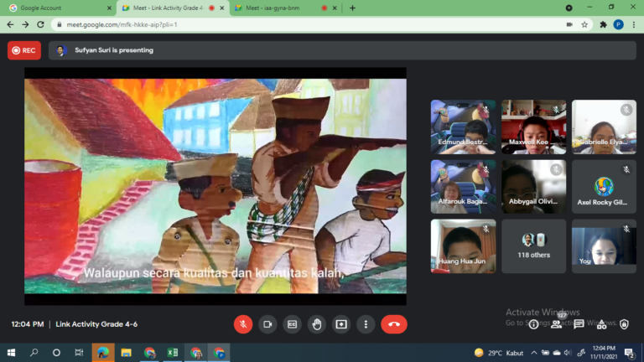Switch to Meet - iaa-gyna-bnm tab

coord(277,8)
